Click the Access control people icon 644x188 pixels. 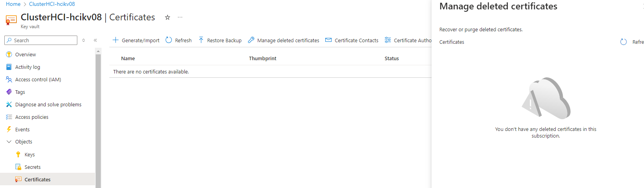[x=9, y=79]
